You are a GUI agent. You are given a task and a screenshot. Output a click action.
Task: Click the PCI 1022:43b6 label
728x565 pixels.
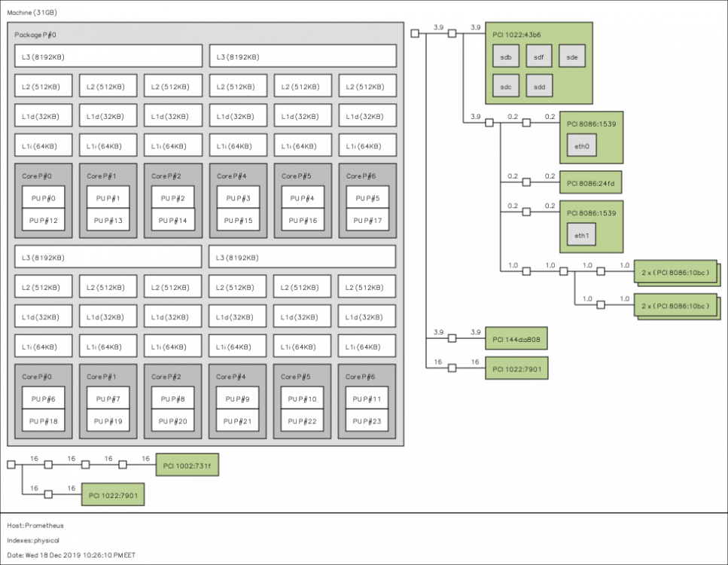(x=516, y=35)
